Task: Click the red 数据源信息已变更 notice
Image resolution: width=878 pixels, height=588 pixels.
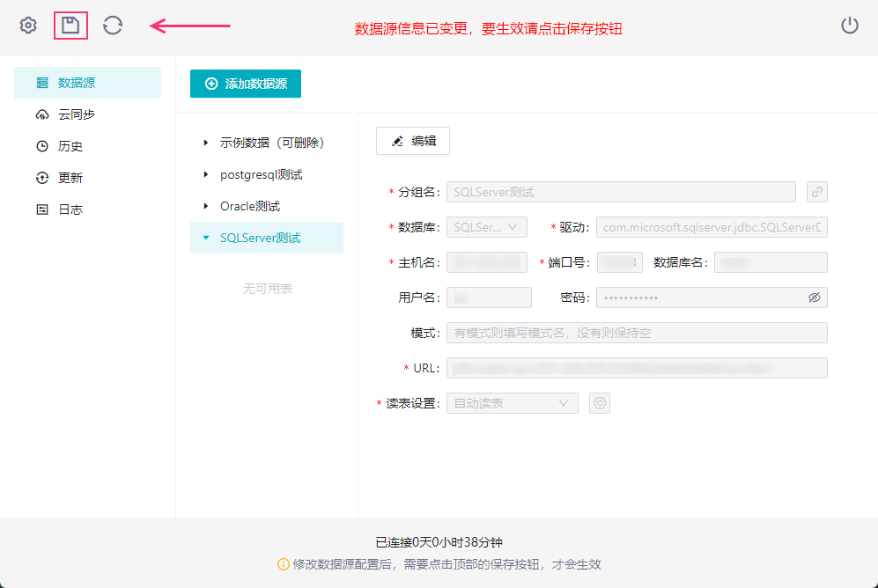Action: click(488, 28)
